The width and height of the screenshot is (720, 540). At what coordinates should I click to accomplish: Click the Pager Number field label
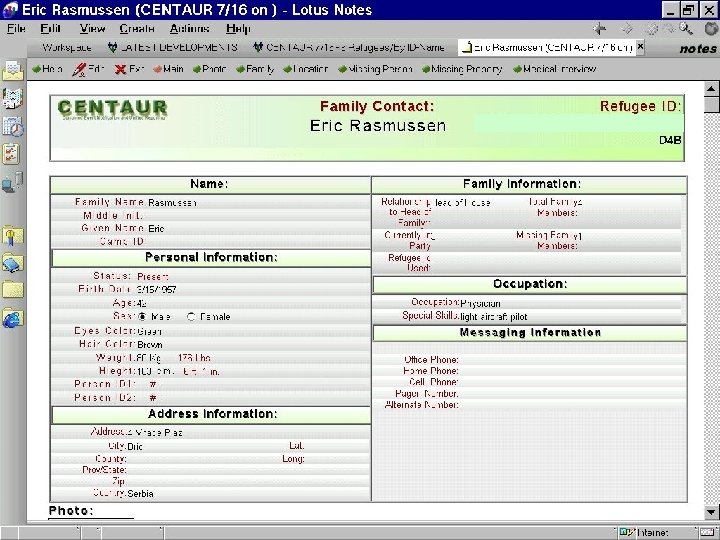(427, 394)
